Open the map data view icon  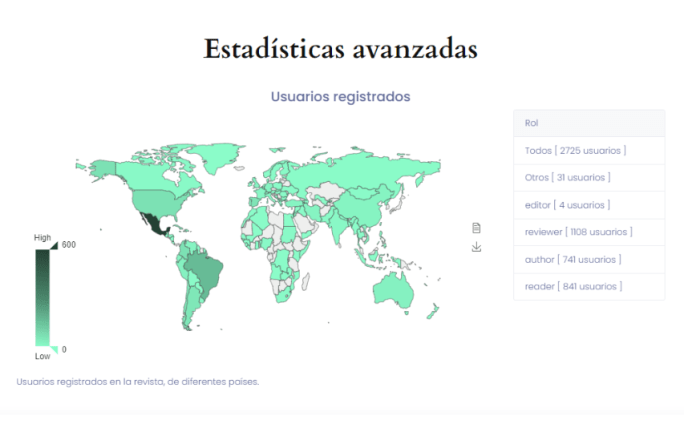(477, 228)
